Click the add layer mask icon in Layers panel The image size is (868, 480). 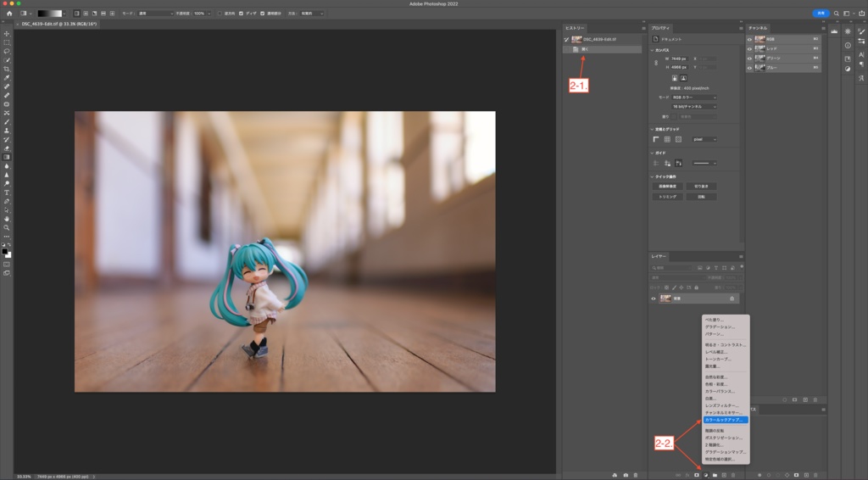point(697,475)
